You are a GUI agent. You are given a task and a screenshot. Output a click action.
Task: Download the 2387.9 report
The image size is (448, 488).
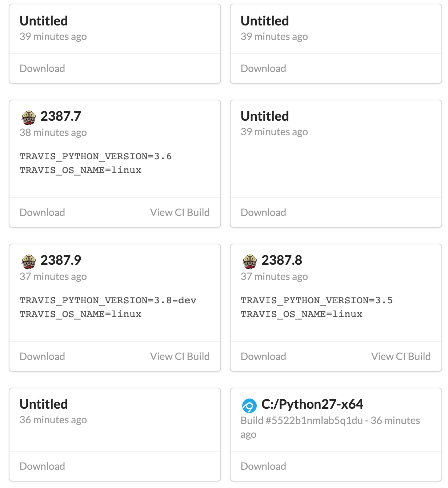(x=42, y=356)
